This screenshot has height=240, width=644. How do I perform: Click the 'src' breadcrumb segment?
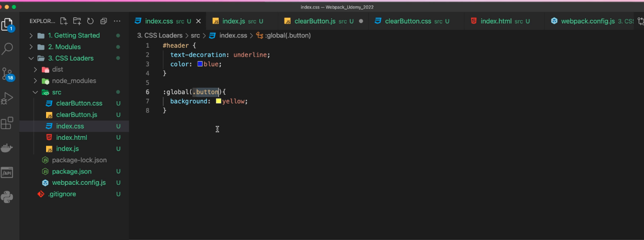coord(196,35)
